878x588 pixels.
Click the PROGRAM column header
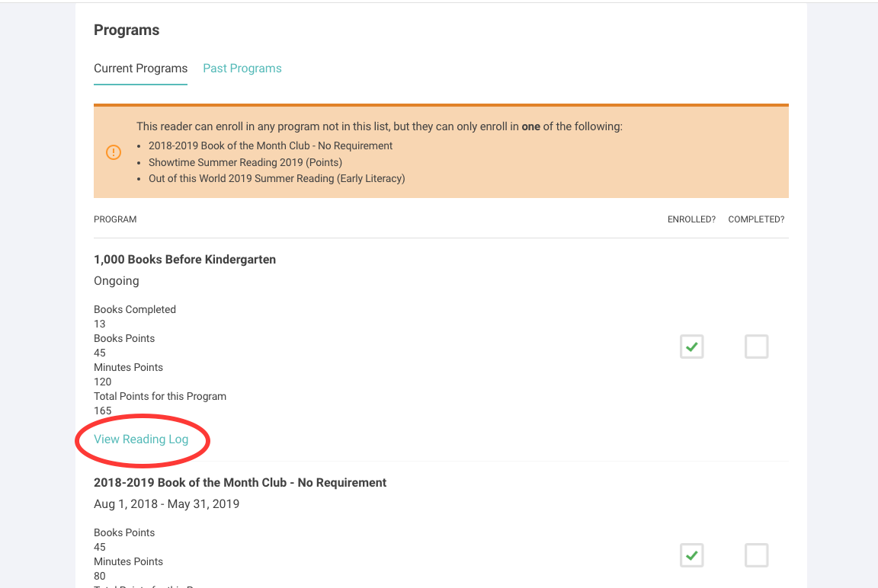coord(115,219)
